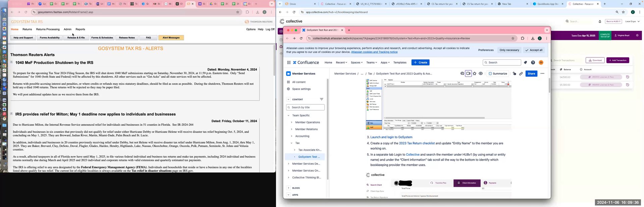Collapse the CONTENT section chevron

click(x=288, y=99)
